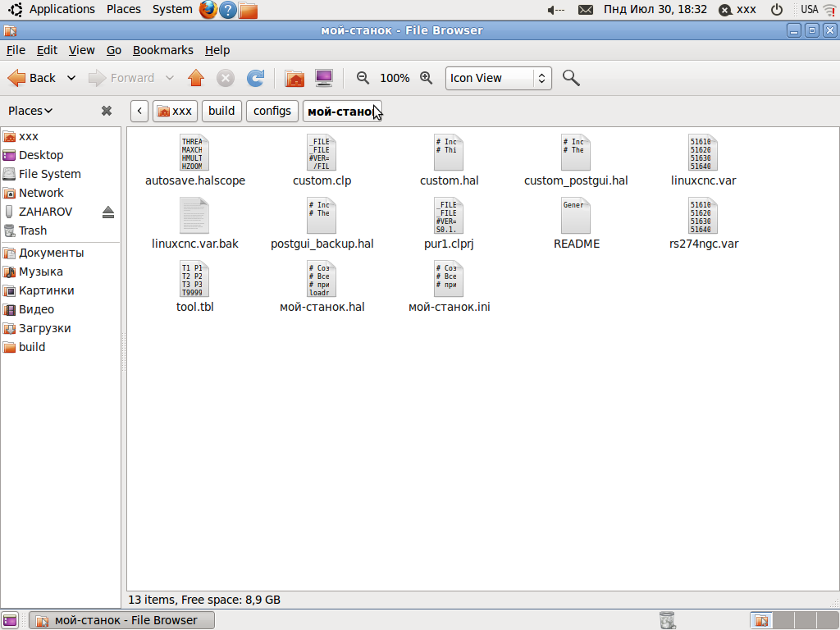Open the mail envelope indicator

point(586,10)
